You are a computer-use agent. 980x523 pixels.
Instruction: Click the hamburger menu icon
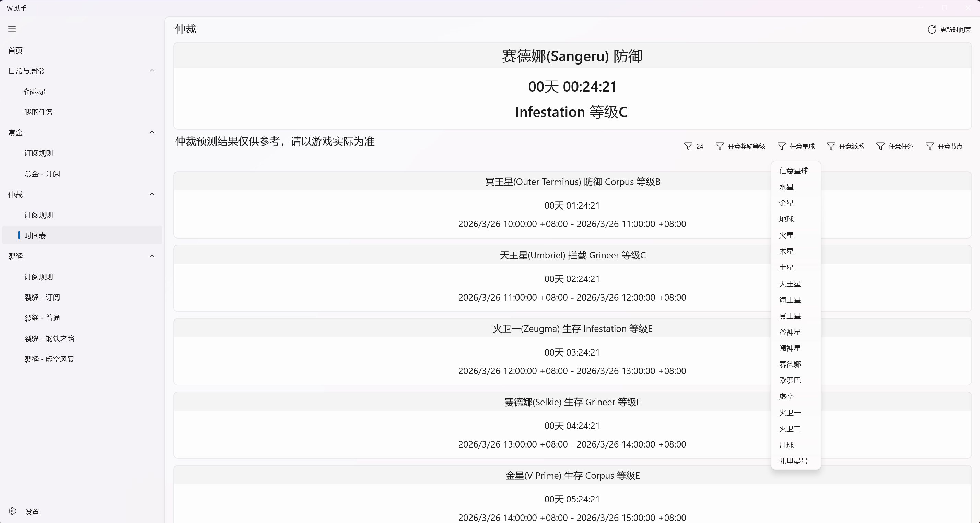pos(12,29)
